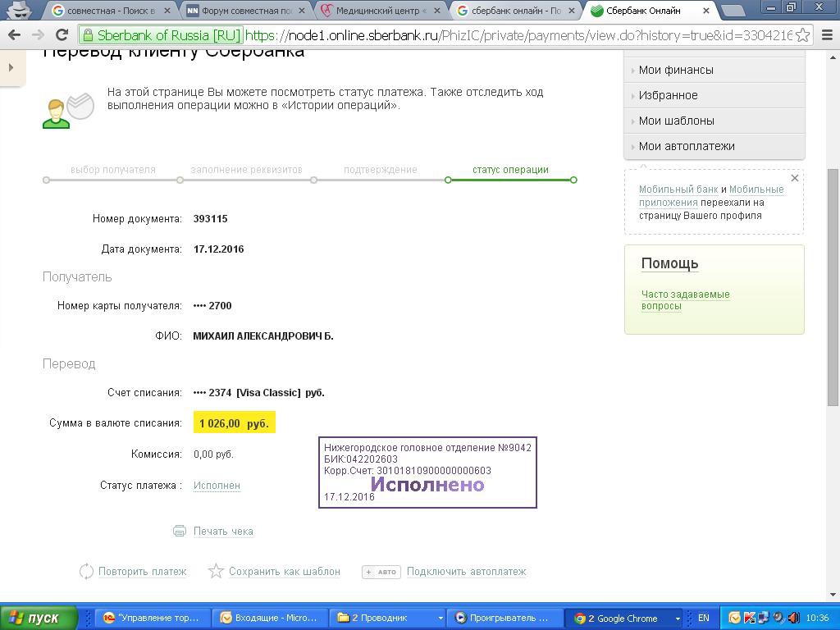Expand the left side panel arrow
The width and height of the screenshot is (840, 630).
click(x=11, y=67)
